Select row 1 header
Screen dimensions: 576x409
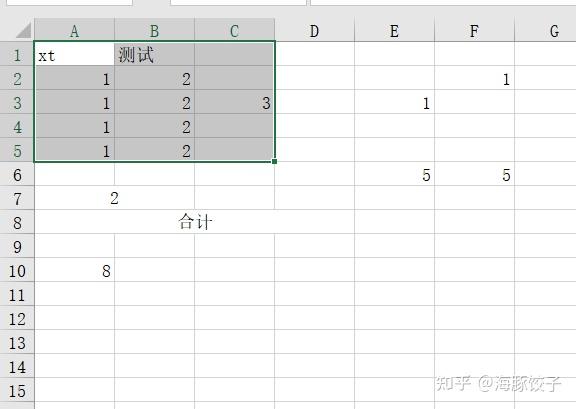coord(17,55)
